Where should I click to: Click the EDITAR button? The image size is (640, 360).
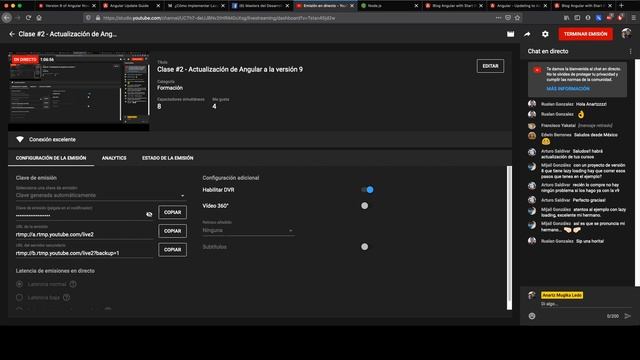point(490,66)
